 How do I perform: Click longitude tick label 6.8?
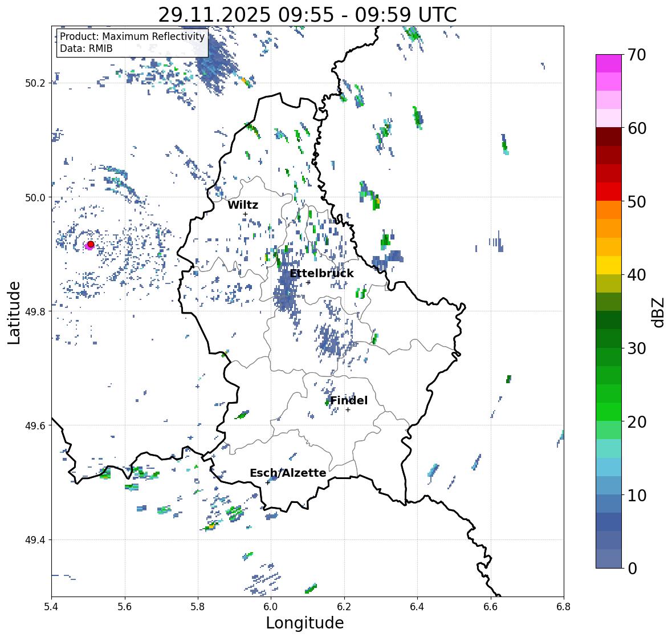564,607
